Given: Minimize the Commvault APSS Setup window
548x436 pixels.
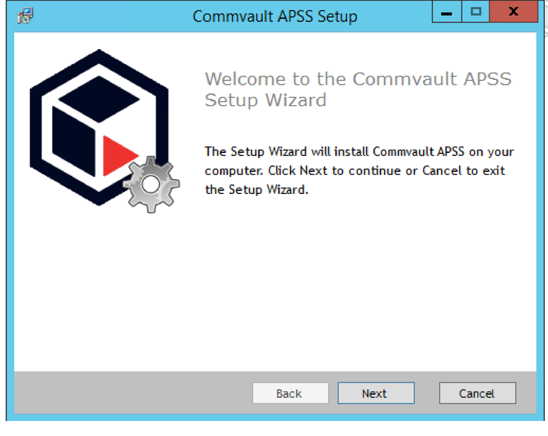Looking at the screenshot, I should [447, 12].
